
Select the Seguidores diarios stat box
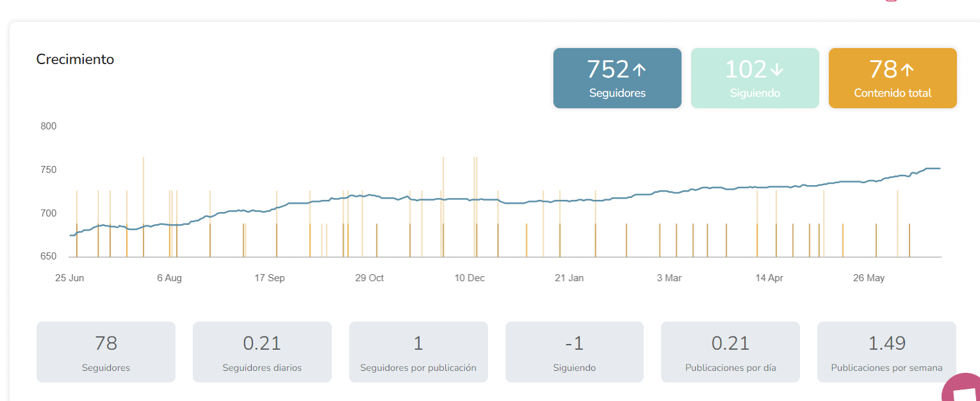(262, 352)
